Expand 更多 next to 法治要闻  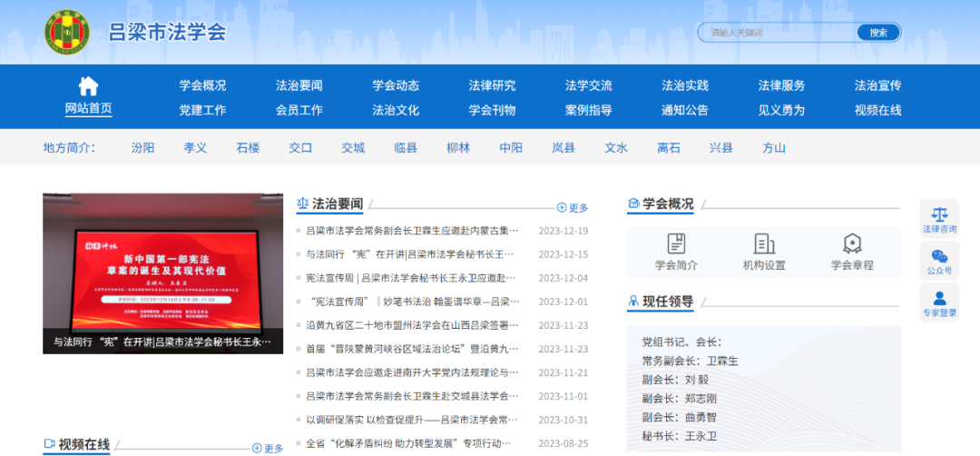pos(573,208)
